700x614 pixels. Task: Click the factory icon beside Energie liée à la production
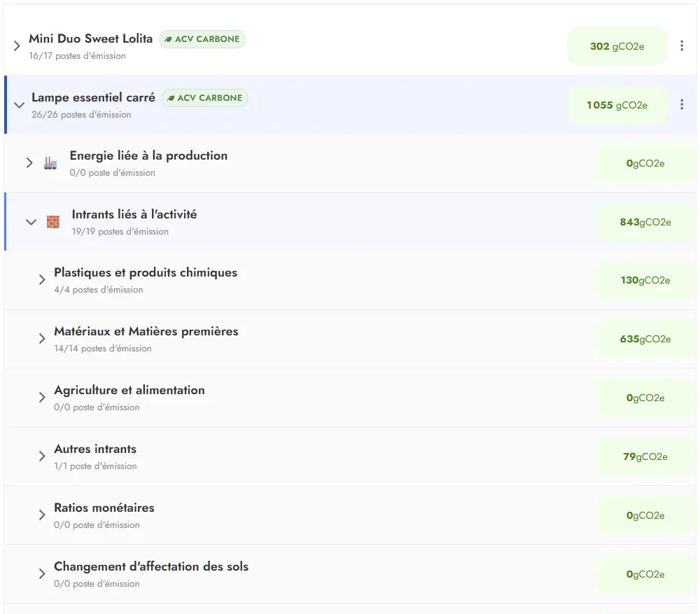point(50,163)
